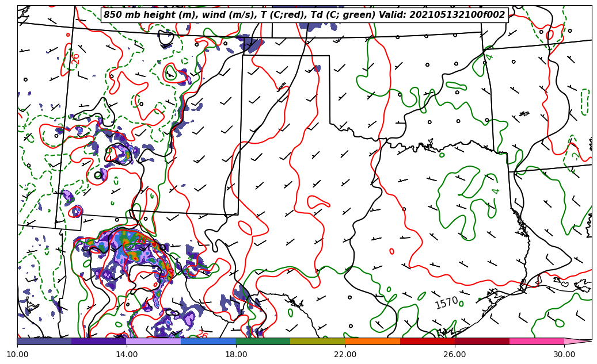The height and width of the screenshot is (364, 597).
Task: Select the 30.00 colorbar tick label
Action: click(564, 354)
